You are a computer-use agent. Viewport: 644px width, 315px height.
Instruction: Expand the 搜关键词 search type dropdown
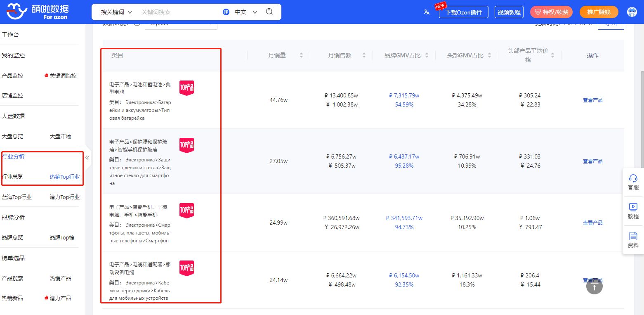point(116,12)
